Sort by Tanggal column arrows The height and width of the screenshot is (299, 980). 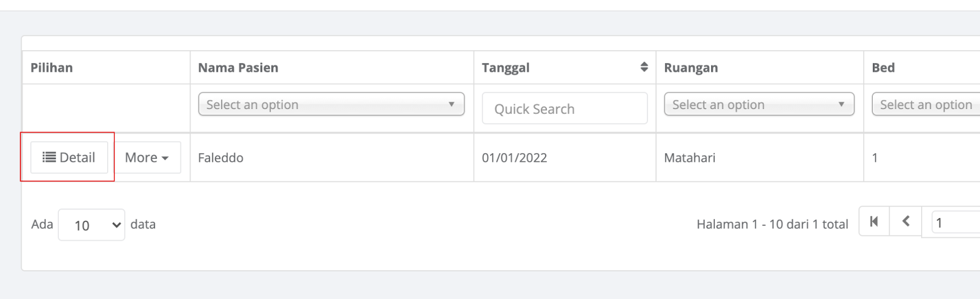(x=644, y=67)
